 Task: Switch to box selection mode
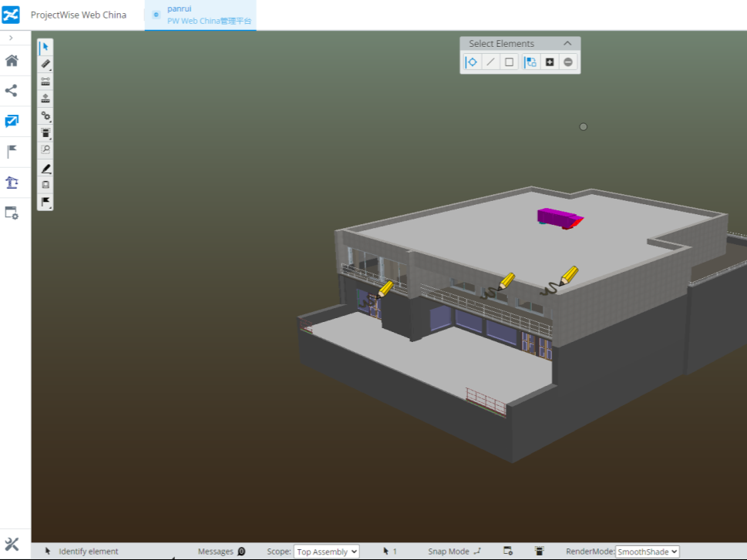509,62
